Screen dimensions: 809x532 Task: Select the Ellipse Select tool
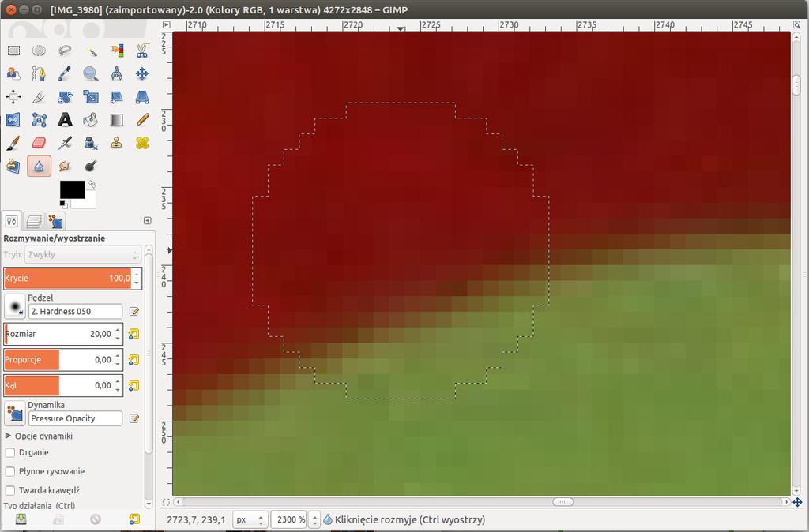39,51
